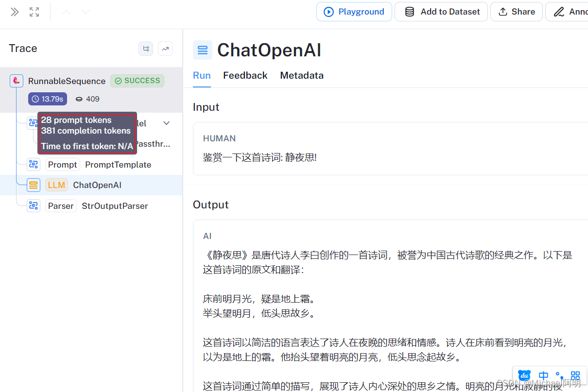Screen dimensions: 588x392
Task: Click the ChatOpenAI header LLM icon
Action: pyautogui.click(x=203, y=50)
